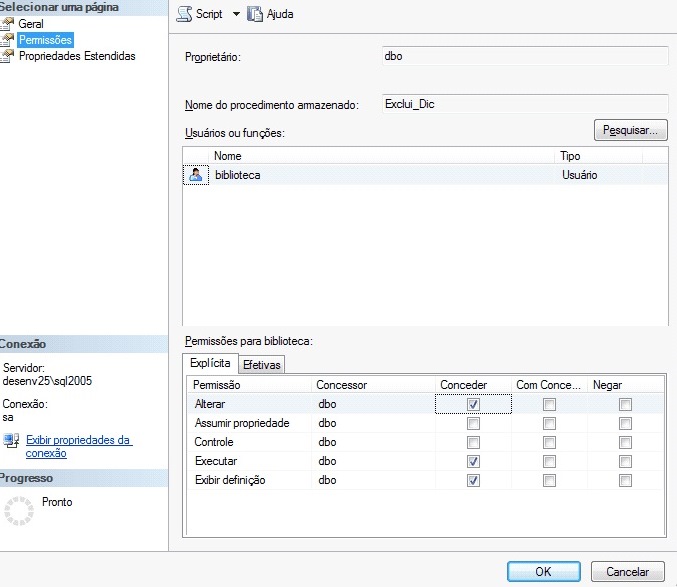The height and width of the screenshot is (587, 677).
Task: Select the Permissões page
Action: [x=45, y=40]
